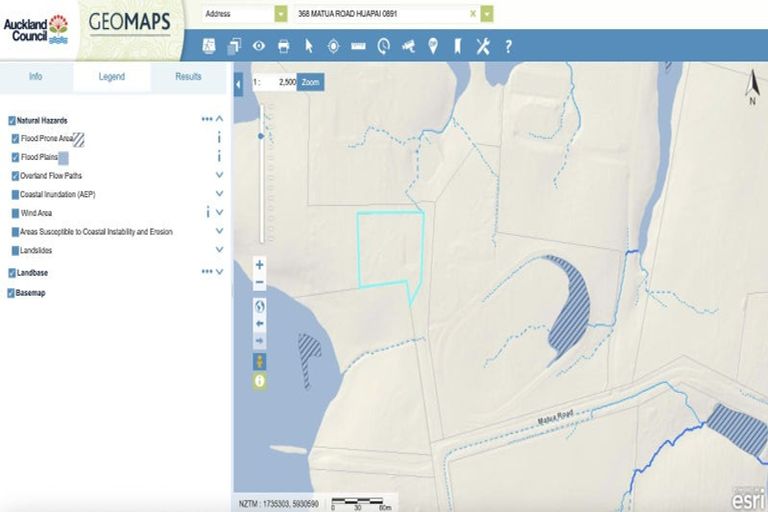Click the street view pegman icon
The image size is (768, 512).
pyautogui.click(x=260, y=361)
